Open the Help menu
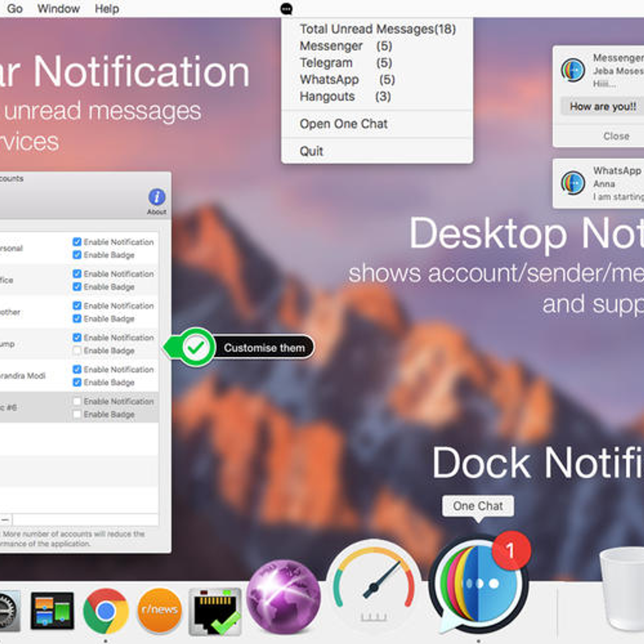The width and height of the screenshot is (644, 644). click(x=107, y=8)
